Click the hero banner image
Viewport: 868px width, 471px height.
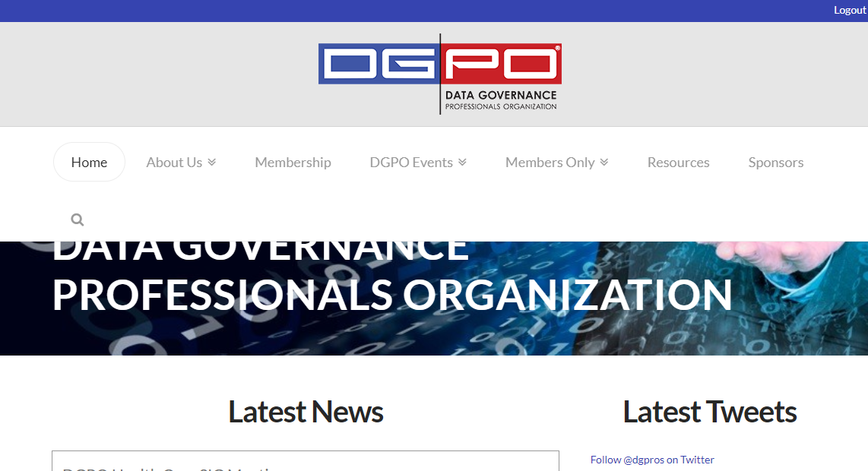click(x=434, y=299)
